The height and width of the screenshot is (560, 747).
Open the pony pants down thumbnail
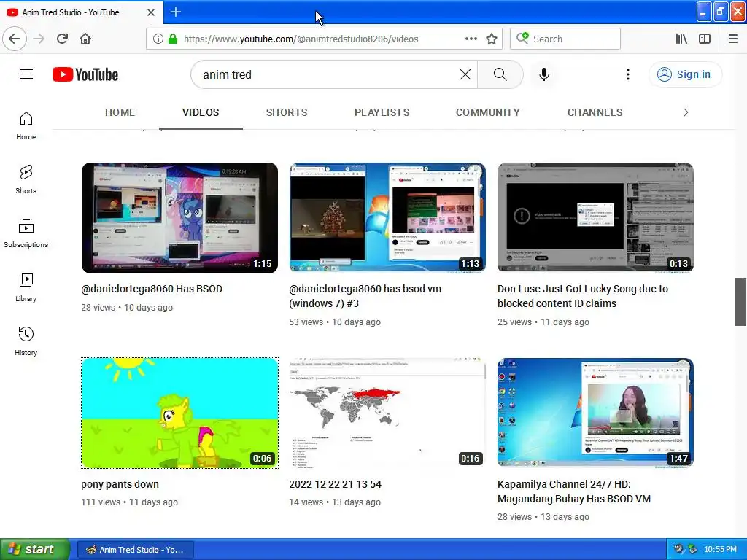(179, 413)
